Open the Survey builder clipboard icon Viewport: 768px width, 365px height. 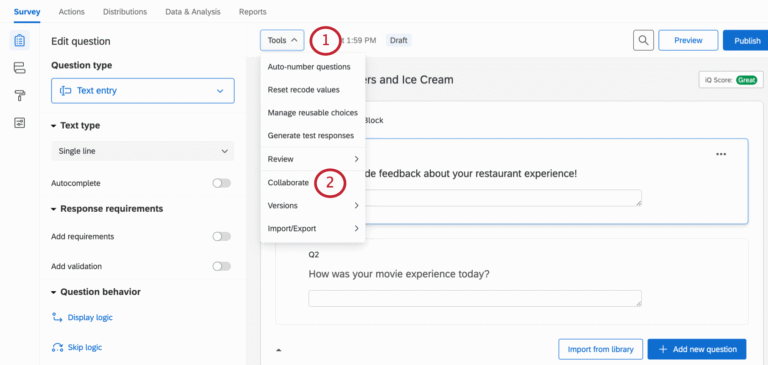pos(20,40)
